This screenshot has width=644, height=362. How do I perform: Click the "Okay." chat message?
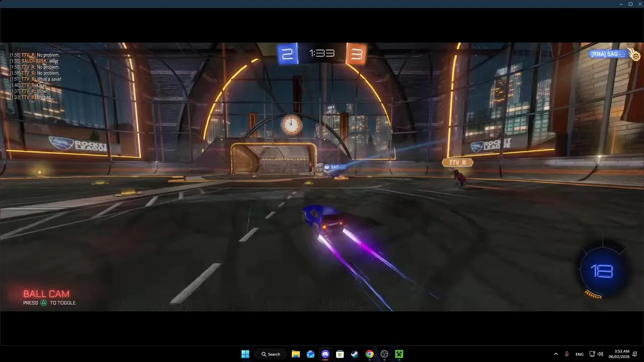click(29, 85)
